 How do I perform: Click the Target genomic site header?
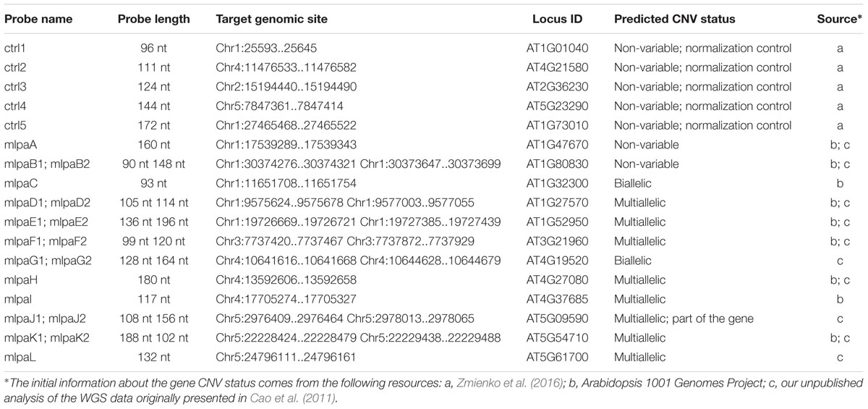tap(271, 19)
